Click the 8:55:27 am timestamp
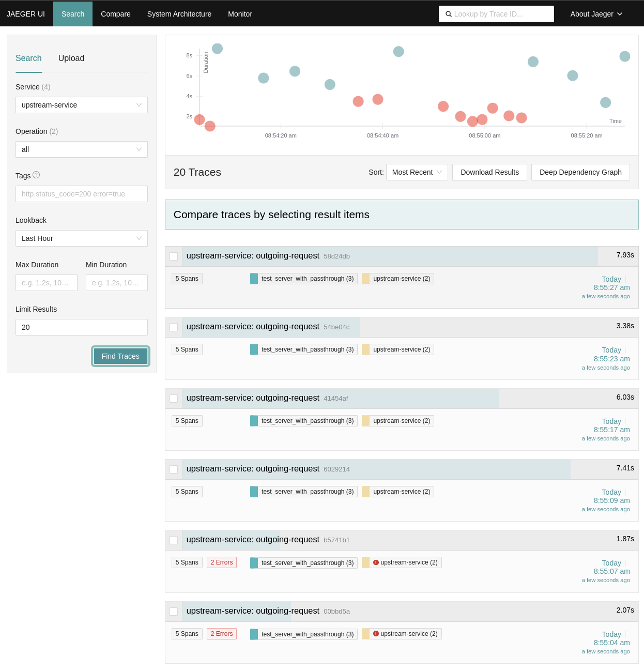This screenshot has width=644, height=671. click(x=611, y=287)
